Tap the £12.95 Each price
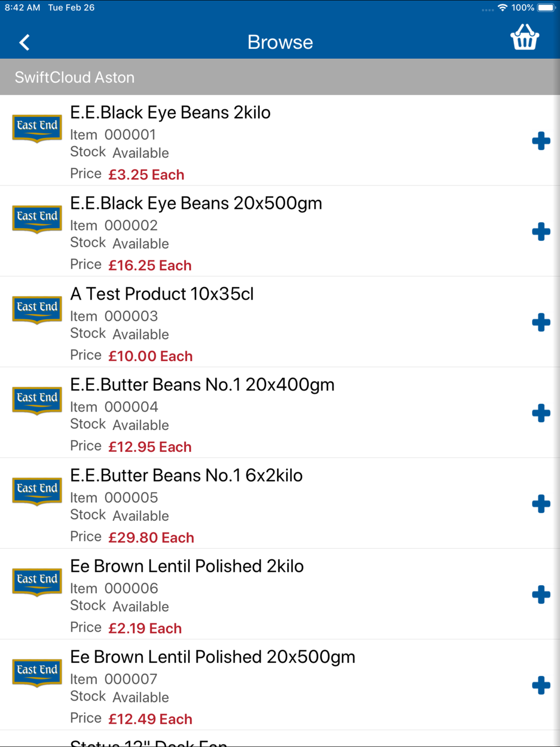Screen dimensions: 560x747 [x=150, y=447]
